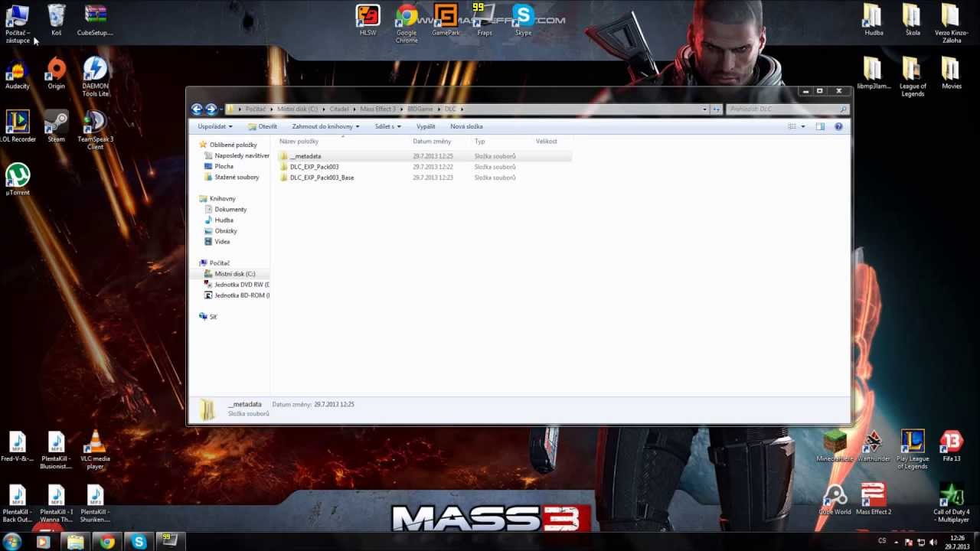Sort by Datum změny column header

pyautogui.click(x=432, y=142)
